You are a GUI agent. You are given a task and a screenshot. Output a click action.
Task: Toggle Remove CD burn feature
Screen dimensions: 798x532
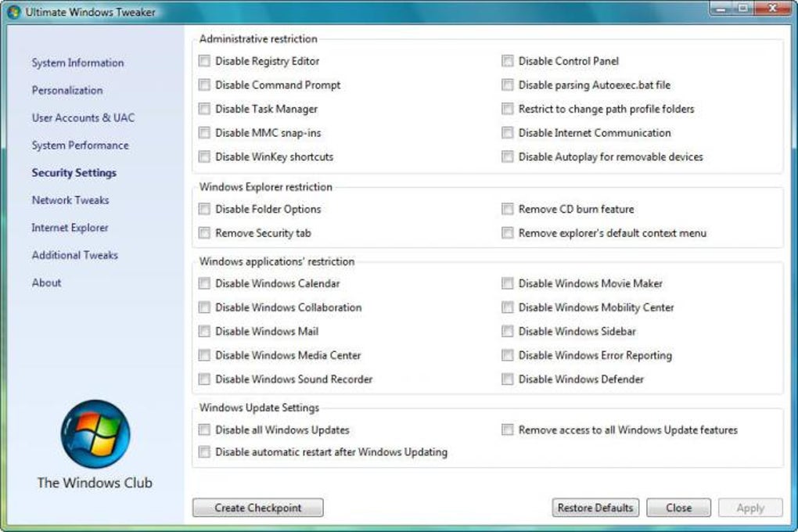tap(508, 209)
